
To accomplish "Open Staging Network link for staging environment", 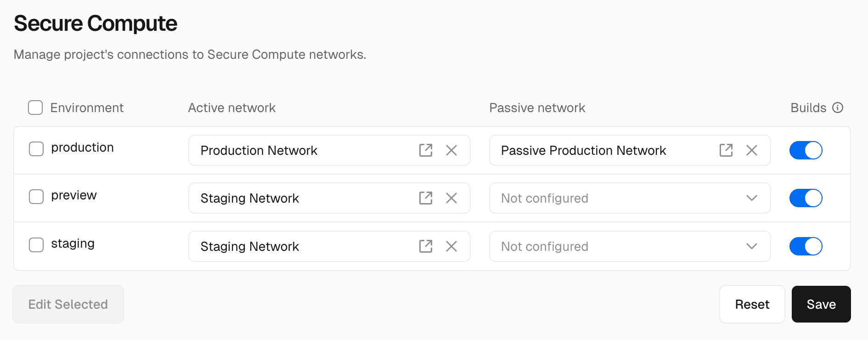I will point(426,246).
